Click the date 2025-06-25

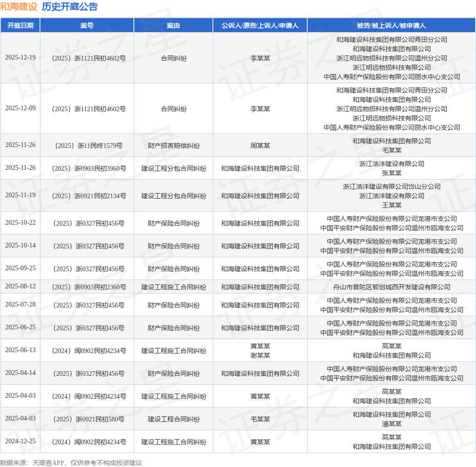[x=20, y=327]
